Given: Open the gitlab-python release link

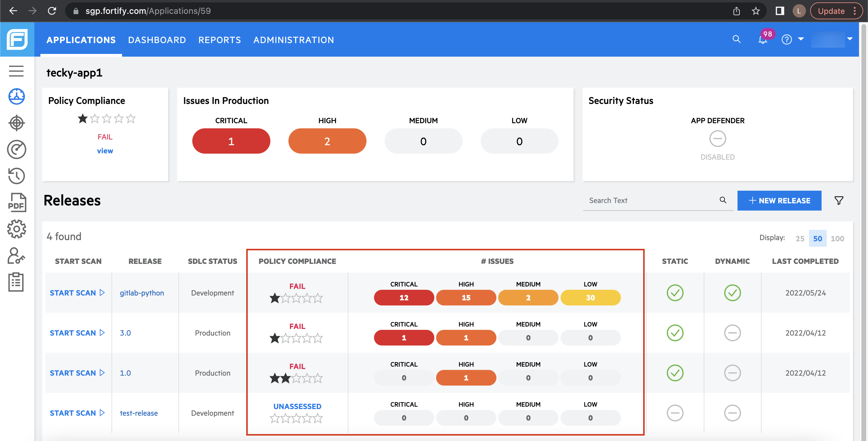Looking at the screenshot, I should pyautogui.click(x=142, y=293).
